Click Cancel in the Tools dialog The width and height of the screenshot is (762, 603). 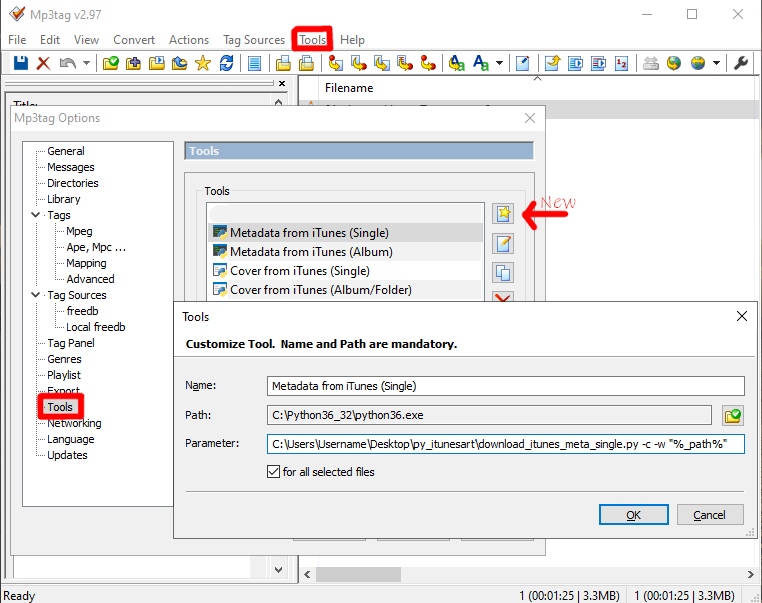(710, 515)
